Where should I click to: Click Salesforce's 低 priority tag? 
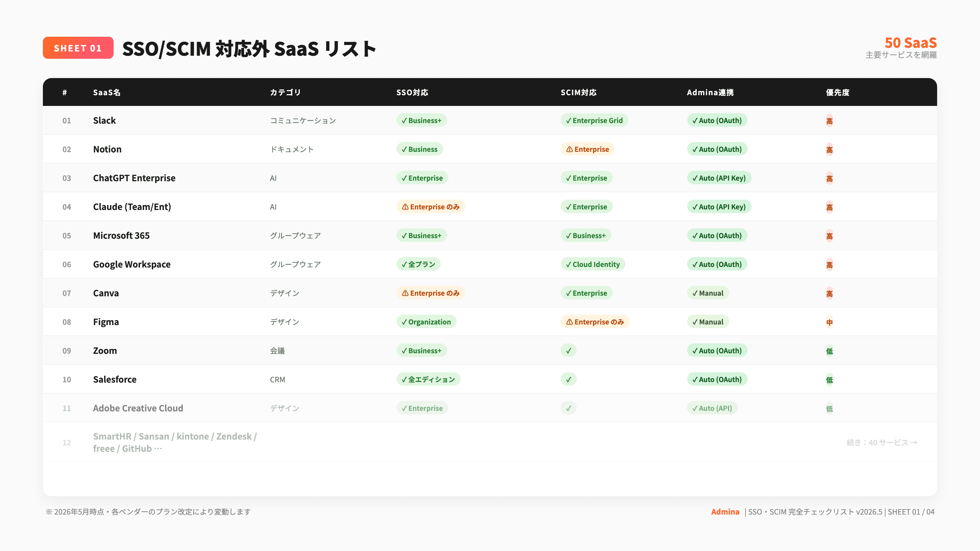tap(829, 380)
